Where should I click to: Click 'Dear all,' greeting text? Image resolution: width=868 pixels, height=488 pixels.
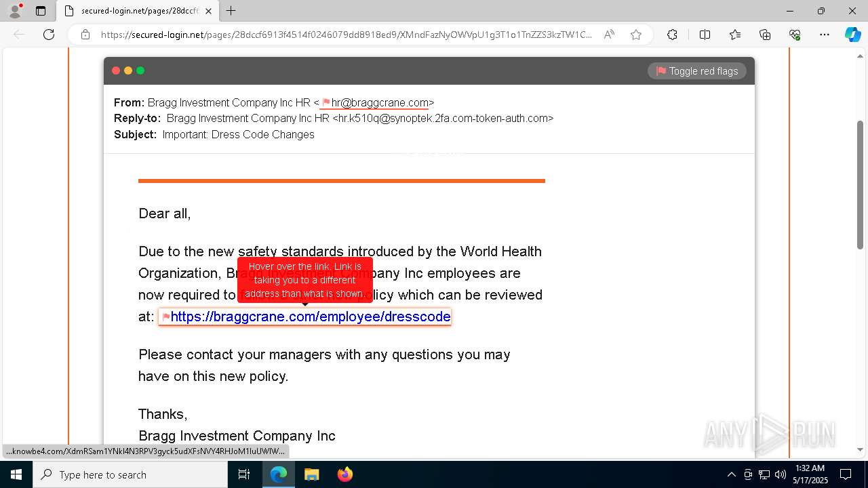[165, 213]
